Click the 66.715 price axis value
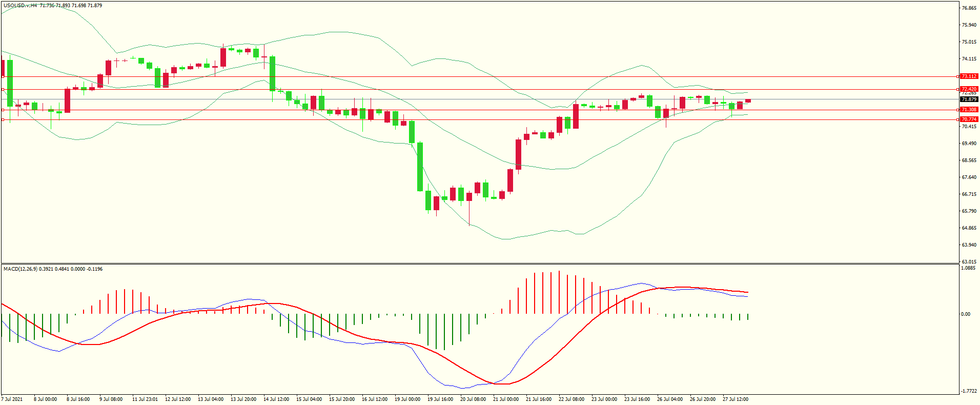Image resolution: width=980 pixels, height=405 pixels. 969,194
